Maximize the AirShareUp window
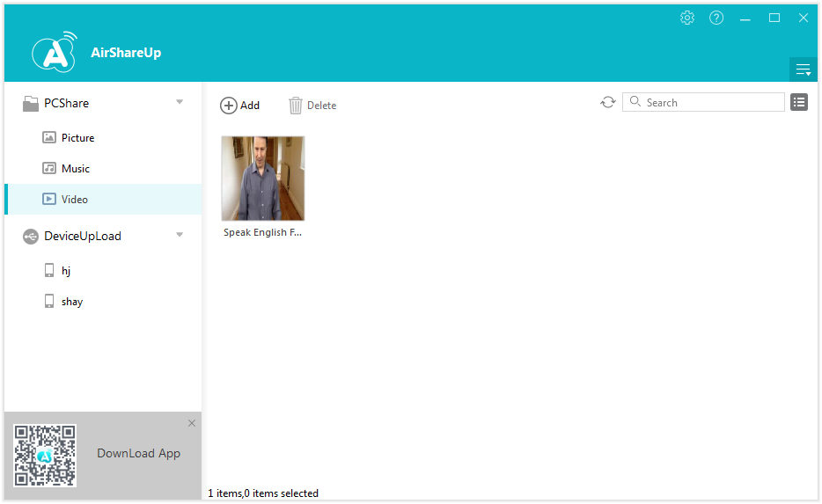This screenshot has height=504, width=822. [x=774, y=18]
